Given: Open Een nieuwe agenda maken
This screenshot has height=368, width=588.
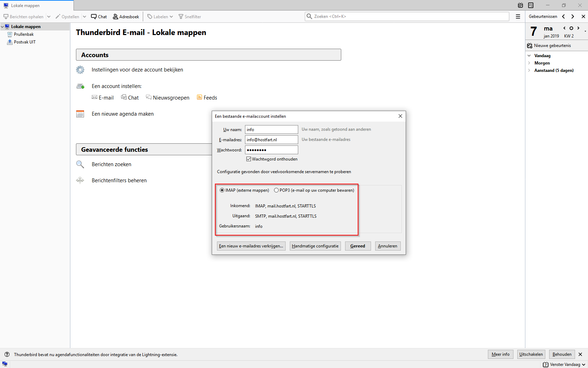Looking at the screenshot, I should coord(122,114).
